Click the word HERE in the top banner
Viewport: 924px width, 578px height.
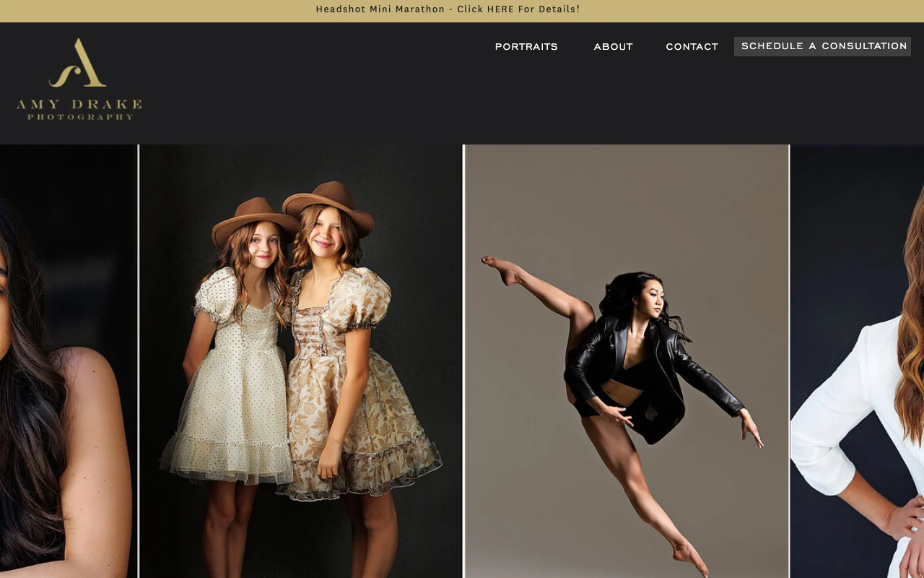(x=500, y=9)
